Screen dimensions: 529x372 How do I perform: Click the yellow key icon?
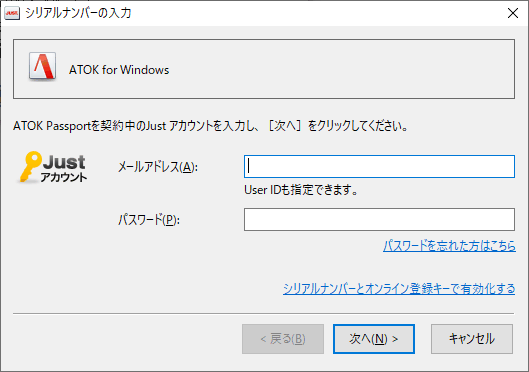tap(30, 166)
